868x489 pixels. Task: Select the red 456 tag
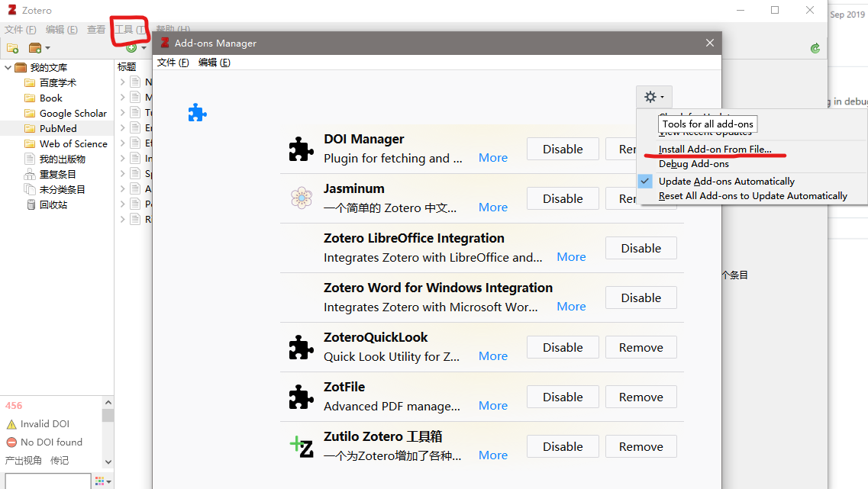click(x=14, y=406)
